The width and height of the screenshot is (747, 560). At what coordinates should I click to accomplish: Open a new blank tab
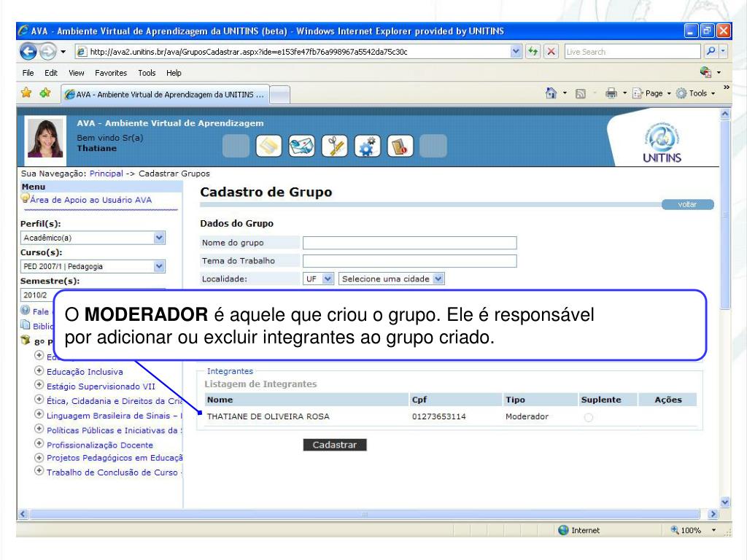(279, 95)
